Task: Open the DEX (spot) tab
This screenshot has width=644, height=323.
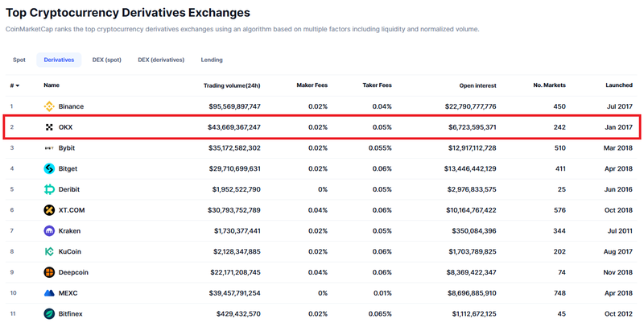Action: [x=107, y=60]
